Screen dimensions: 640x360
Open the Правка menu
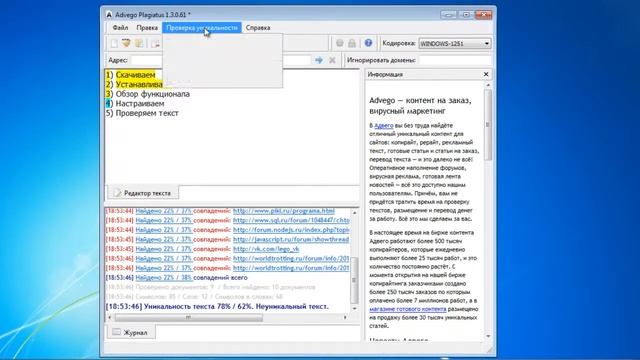[147, 28]
